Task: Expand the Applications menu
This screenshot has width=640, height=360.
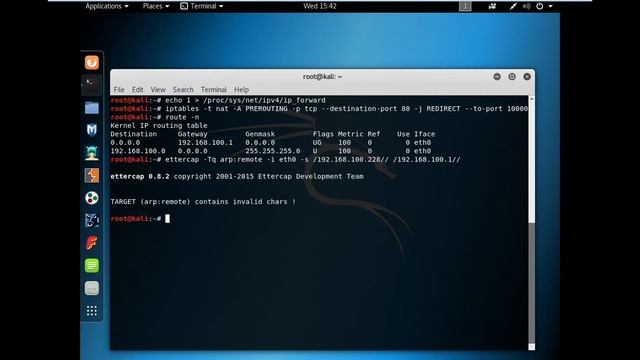Action: (107, 6)
